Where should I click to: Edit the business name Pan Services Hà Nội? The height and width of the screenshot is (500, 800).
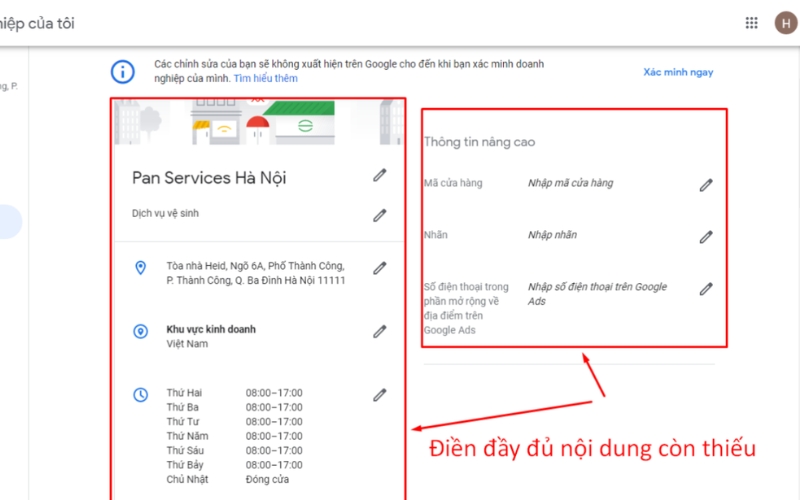(380, 175)
